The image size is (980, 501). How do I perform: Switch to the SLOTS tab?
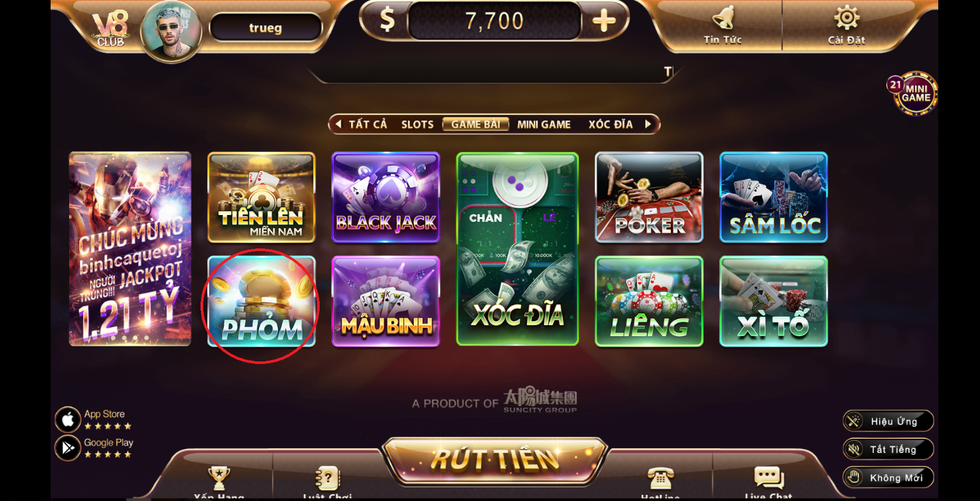(x=417, y=125)
